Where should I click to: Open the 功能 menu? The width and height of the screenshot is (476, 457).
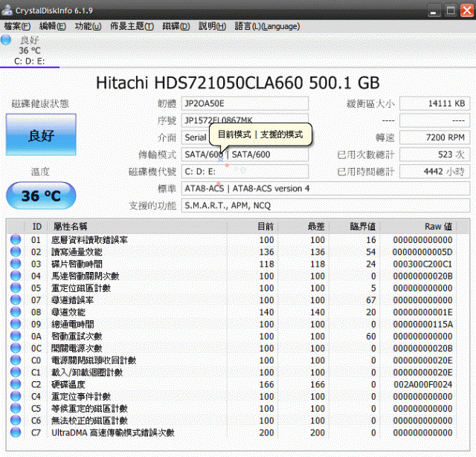(88, 26)
